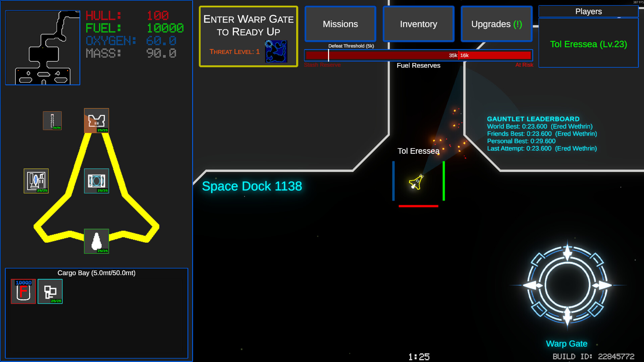This screenshot has height=362, width=644.
Task: Select player Tol Eressea (Lv.23)
Action: click(588, 44)
